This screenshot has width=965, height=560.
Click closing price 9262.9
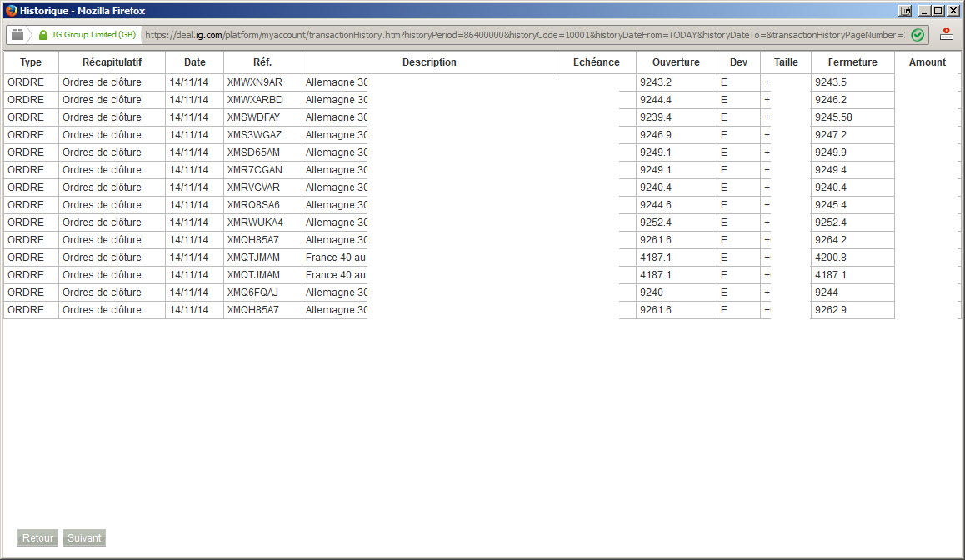[x=831, y=309]
